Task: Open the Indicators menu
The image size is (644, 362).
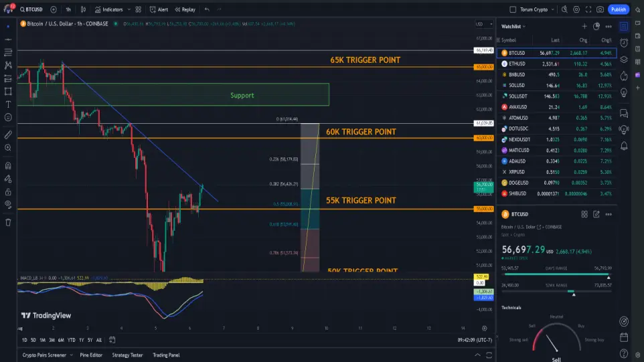Action: pyautogui.click(x=109, y=9)
